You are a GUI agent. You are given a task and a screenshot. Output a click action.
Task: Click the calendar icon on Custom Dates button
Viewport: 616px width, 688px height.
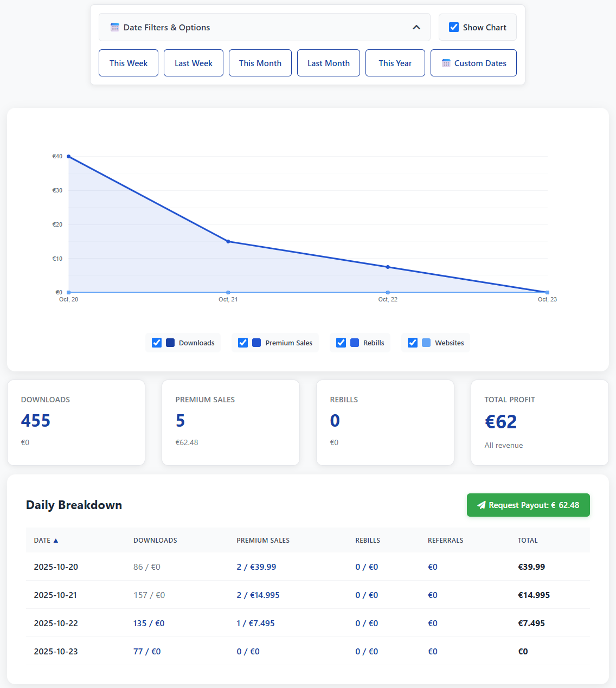click(446, 63)
